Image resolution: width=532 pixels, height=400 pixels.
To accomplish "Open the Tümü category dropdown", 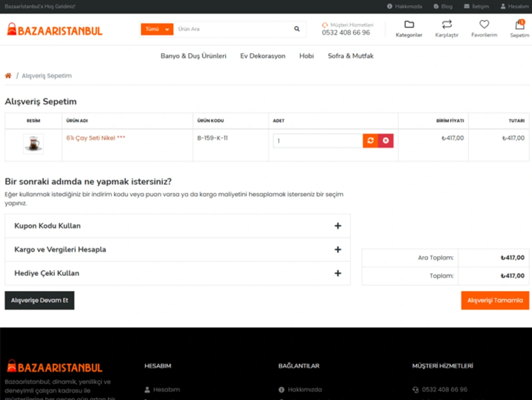I will pos(157,29).
